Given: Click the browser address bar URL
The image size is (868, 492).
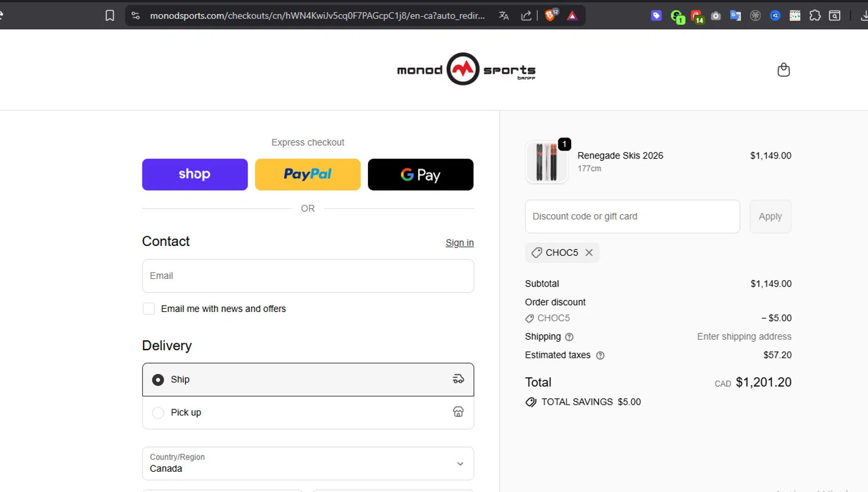Looking at the screenshot, I should click(x=317, y=16).
